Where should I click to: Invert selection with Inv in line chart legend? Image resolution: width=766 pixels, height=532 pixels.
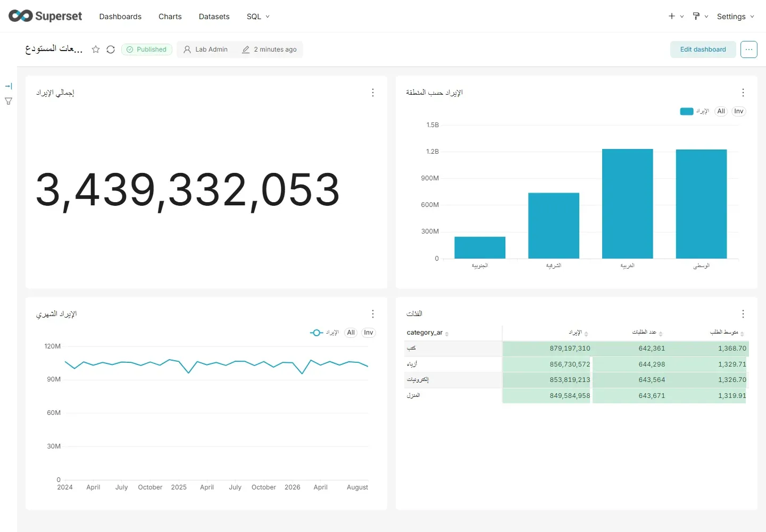[369, 332]
